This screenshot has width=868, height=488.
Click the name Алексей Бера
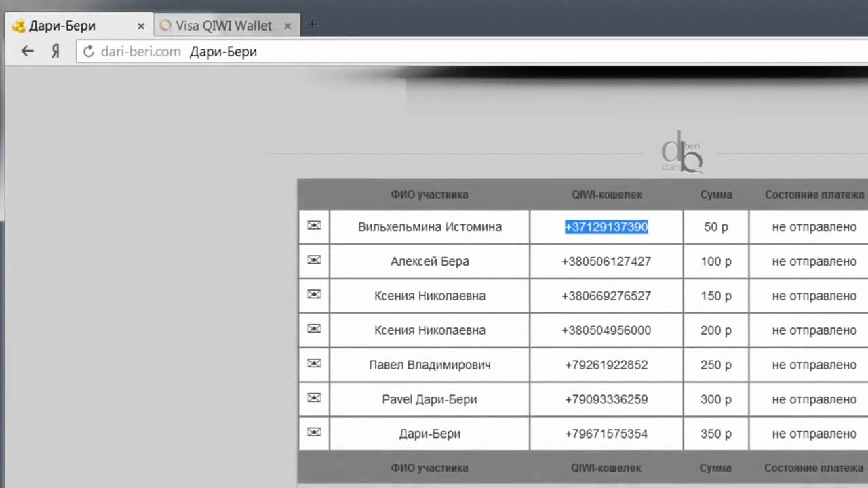(x=430, y=262)
